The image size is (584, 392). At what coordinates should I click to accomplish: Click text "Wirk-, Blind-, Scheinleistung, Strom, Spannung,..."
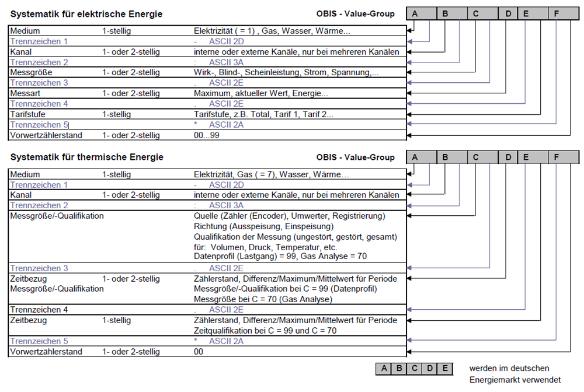[286, 72]
